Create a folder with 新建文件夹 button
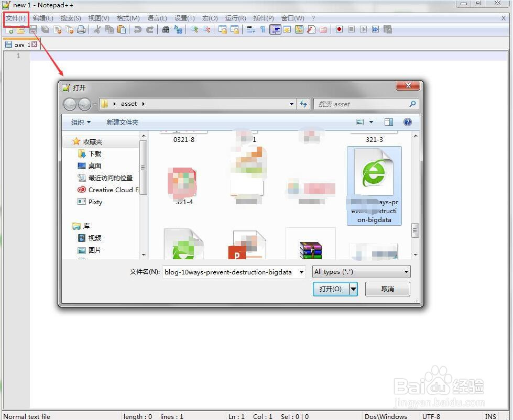 point(123,122)
